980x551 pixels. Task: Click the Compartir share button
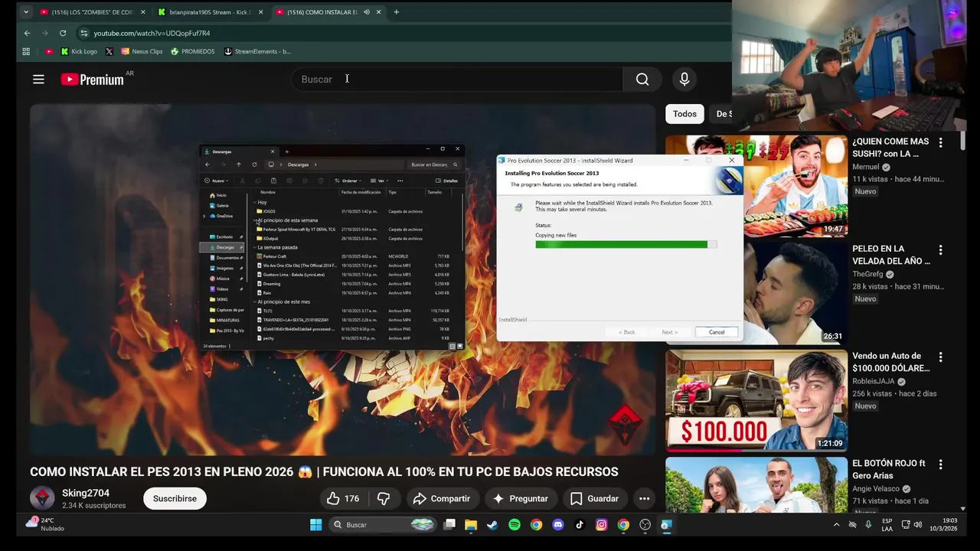click(442, 498)
